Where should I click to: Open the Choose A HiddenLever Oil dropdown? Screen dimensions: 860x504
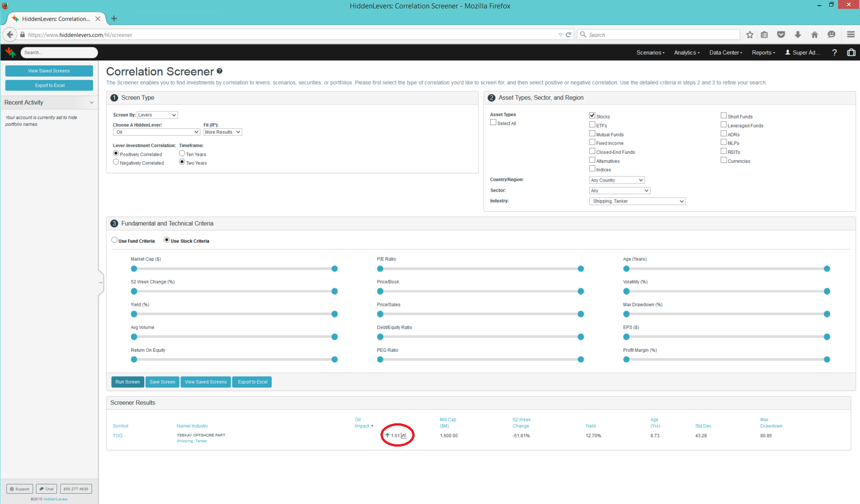[156, 132]
